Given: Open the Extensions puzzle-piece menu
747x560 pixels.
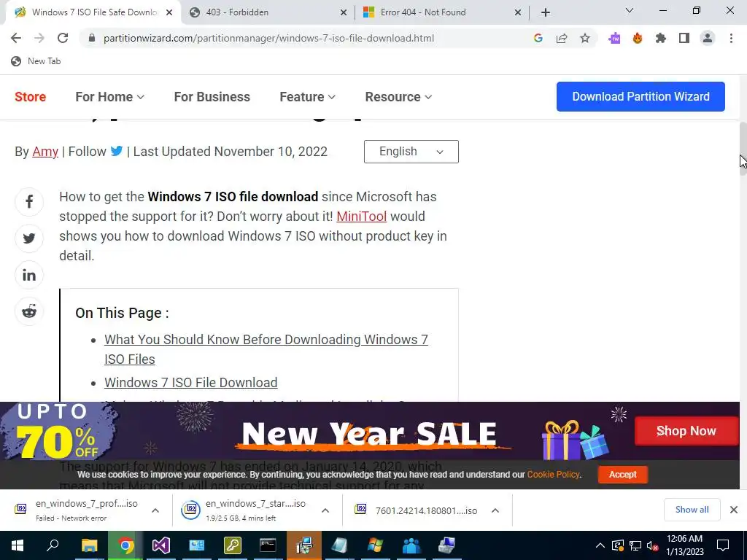Looking at the screenshot, I should coord(661,38).
